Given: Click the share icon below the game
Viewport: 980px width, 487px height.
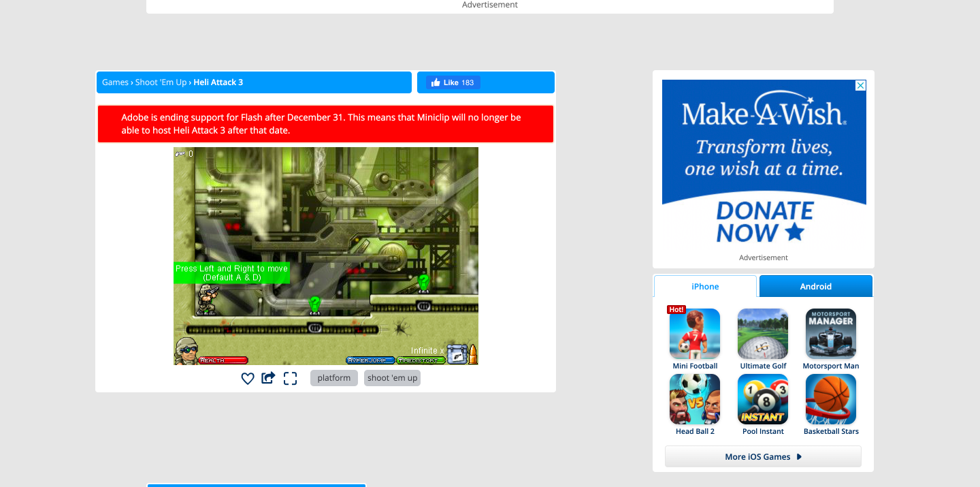Looking at the screenshot, I should (x=268, y=378).
